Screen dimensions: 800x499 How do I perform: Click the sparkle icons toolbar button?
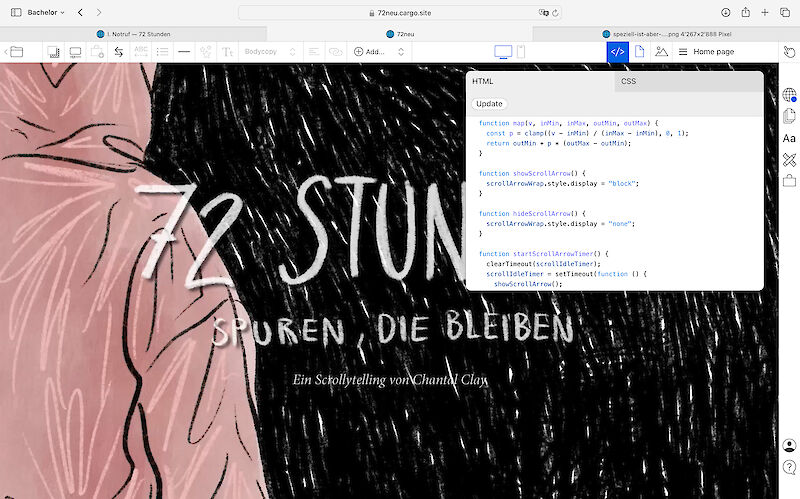(x=206, y=52)
